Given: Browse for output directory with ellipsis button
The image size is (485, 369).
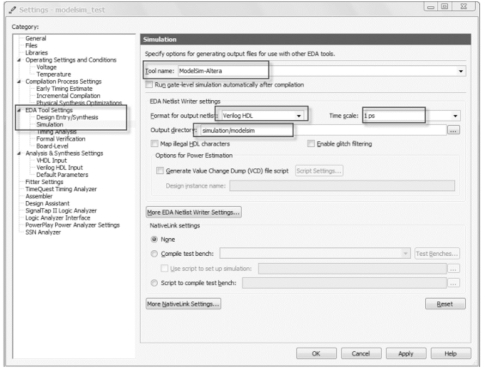Looking at the screenshot, I should coord(453,130).
